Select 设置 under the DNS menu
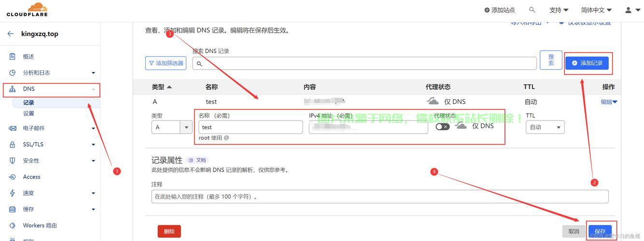 [x=28, y=113]
